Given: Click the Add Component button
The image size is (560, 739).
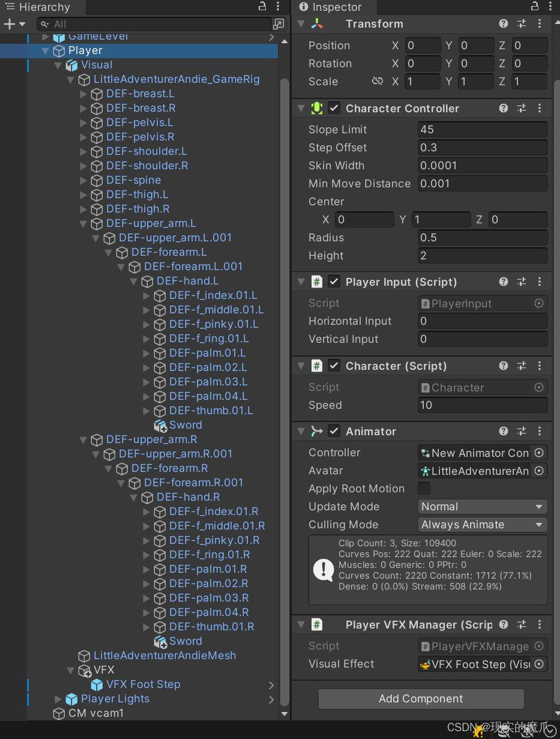Looking at the screenshot, I should coord(420,699).
